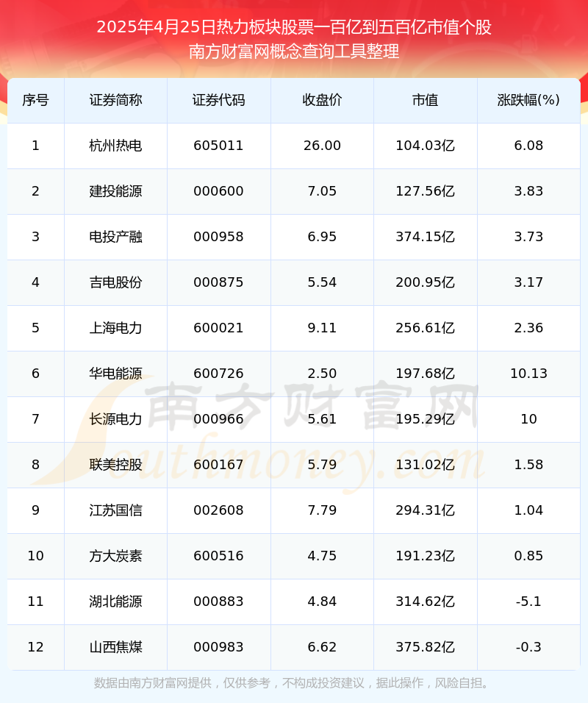Viewport: 588px width, 703px height.
Task: Click closing price 6.62
Action: pyautogui.click(x=322, y=647)
